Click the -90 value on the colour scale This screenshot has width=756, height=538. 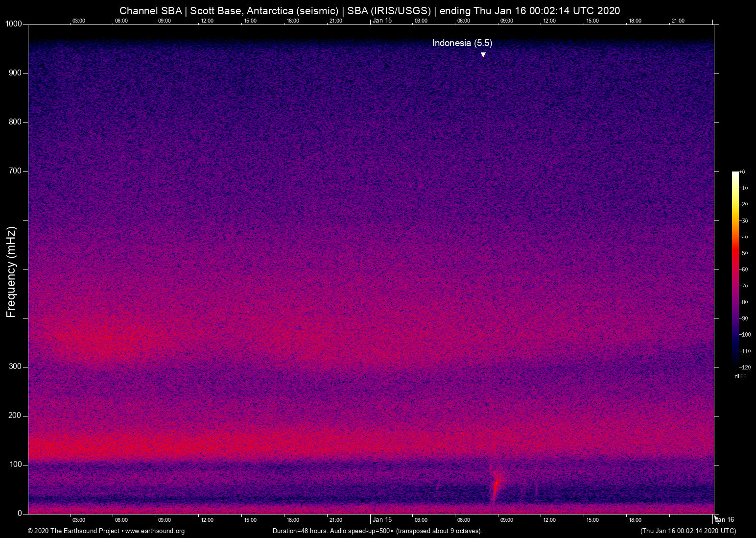[744, 318]
